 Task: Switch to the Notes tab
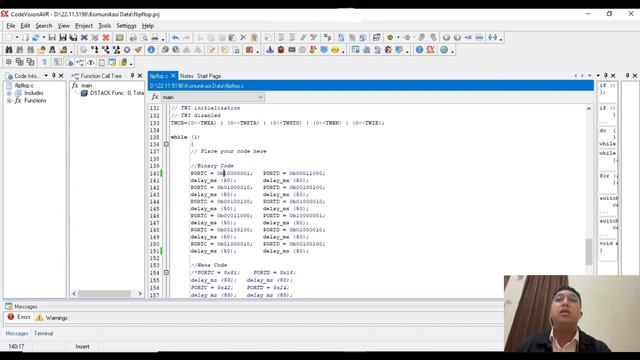pos(187,76)
